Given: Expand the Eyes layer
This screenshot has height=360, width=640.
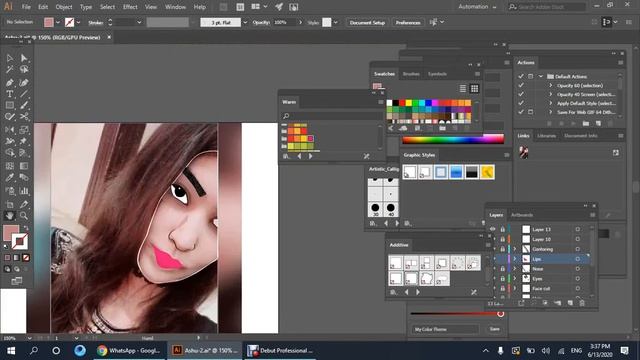Looking at the screenshot, I should pyautogui.click(x=515, y=278).
